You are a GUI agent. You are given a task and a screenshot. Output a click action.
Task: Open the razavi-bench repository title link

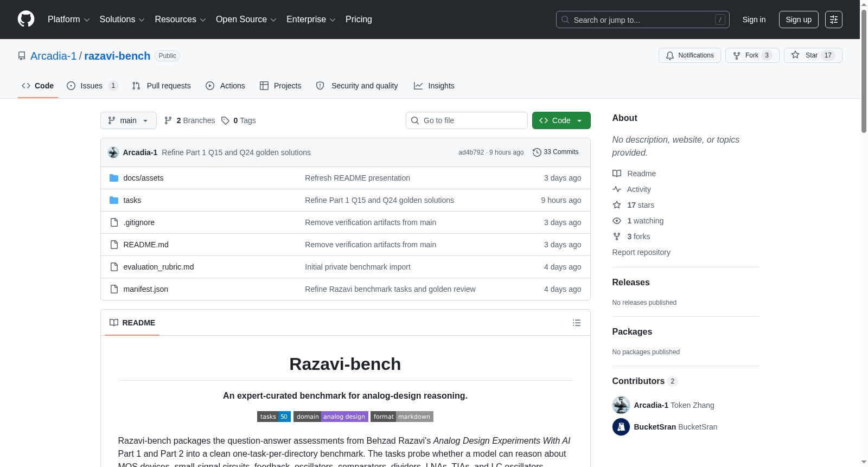pyautogui.click(x=117, y=56)
